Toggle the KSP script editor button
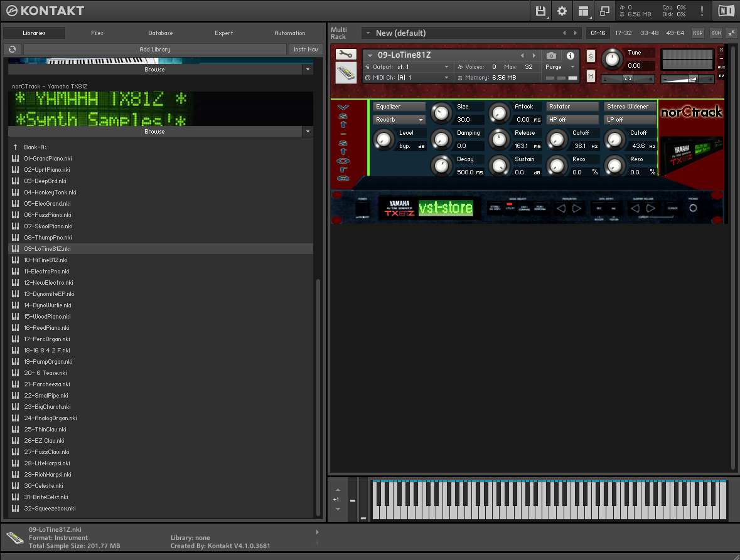The height and width of the screenshot is (560, 740). click(697, 33)
